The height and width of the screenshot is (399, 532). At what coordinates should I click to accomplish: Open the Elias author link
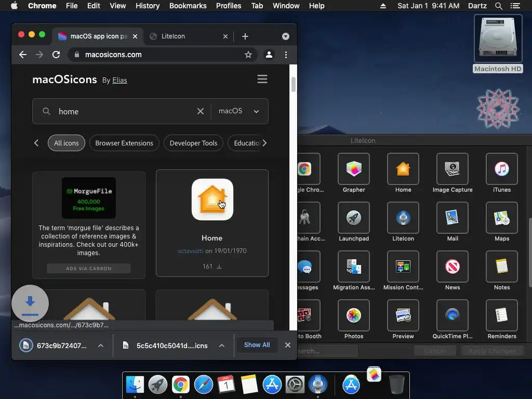pyautogui.click(x=120, y=81)
